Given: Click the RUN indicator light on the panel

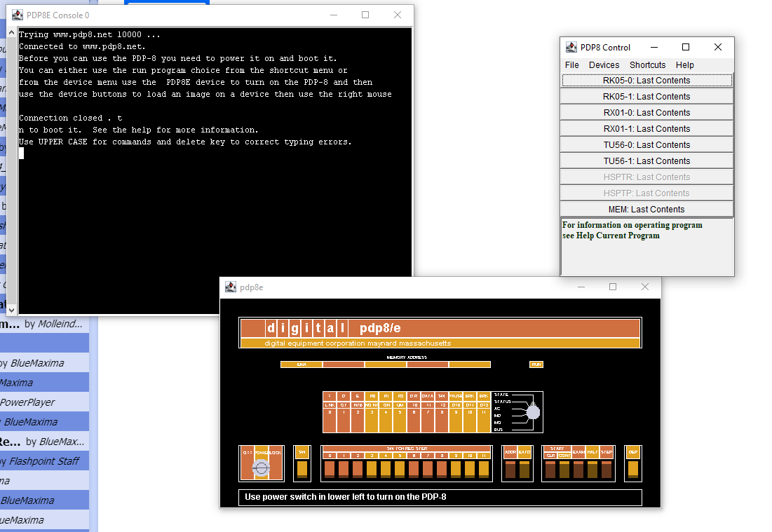Looking at the screenshot, I should click(536, 364).
